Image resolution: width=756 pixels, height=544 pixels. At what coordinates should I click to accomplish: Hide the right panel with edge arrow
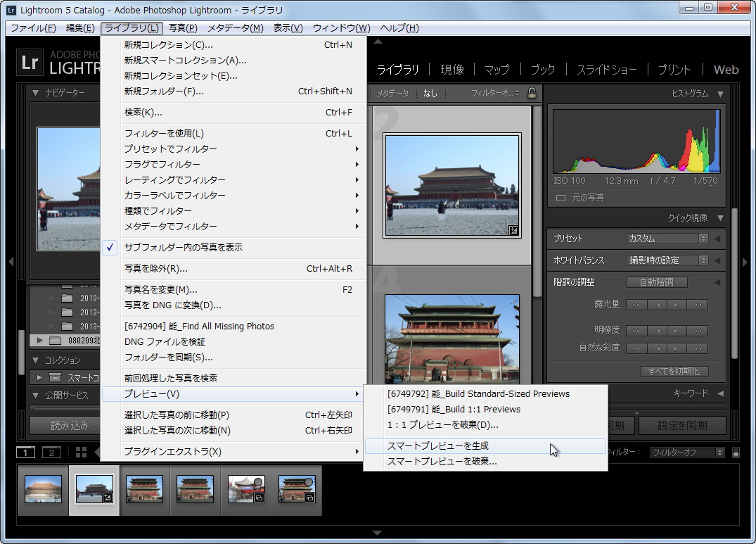tap(745, 262)
